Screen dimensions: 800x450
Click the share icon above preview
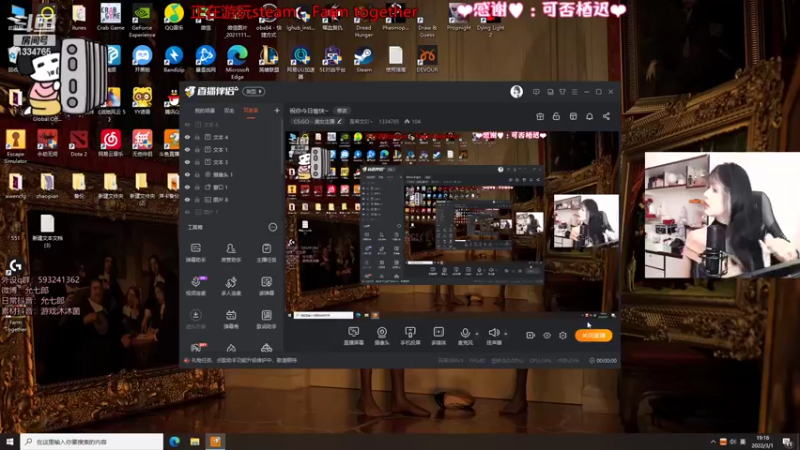click(606, 116)
